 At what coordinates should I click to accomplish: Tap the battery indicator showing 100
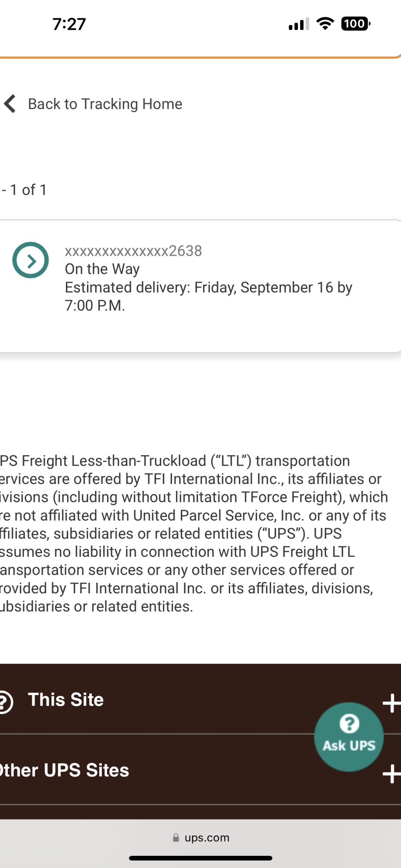tap(355, 23)
